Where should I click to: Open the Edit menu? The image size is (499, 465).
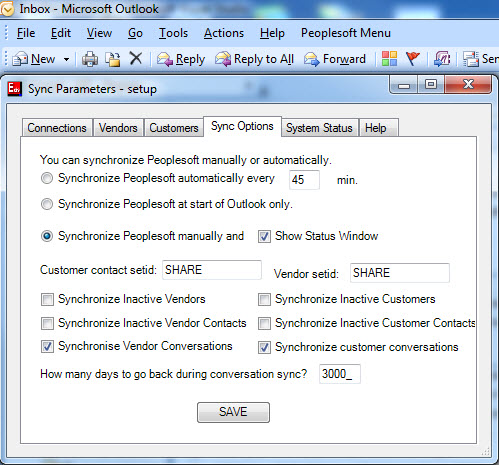[61, 33]
